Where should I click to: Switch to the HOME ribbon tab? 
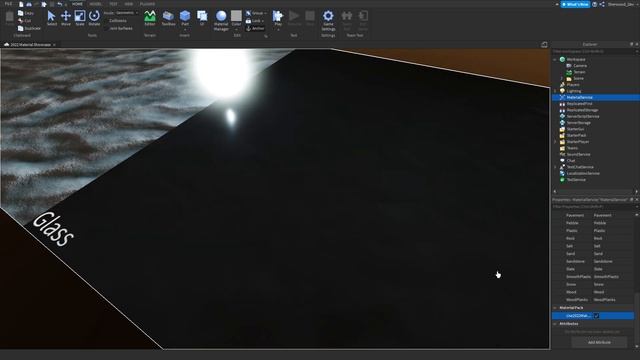(78, 4)
